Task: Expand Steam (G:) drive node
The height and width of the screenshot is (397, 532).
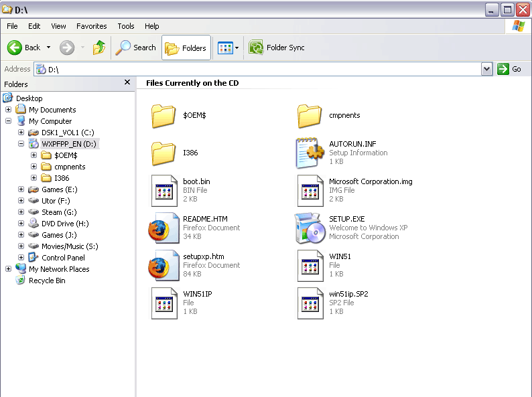Action: click(21, 212)
